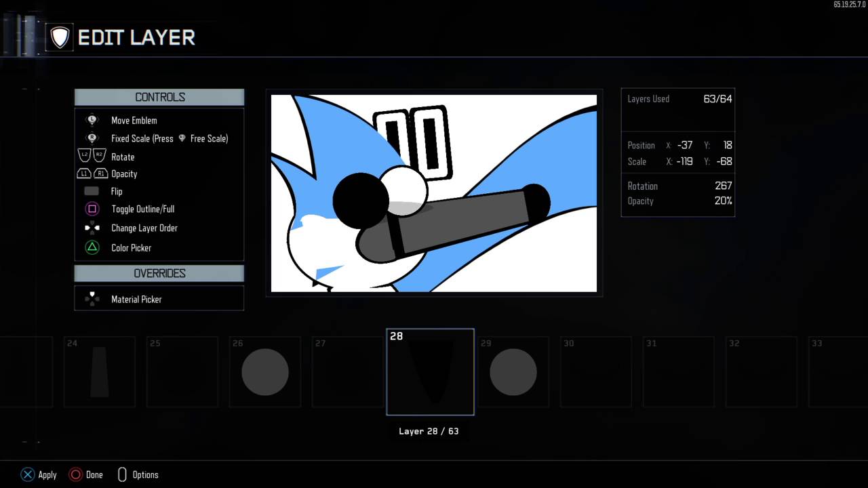Click the left stick Move Emblem icon
This screenshot has height=488, width=868.
click(92, 120)
